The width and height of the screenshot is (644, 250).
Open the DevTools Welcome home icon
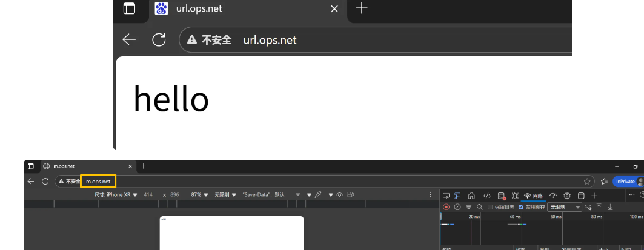click(471, 196)
